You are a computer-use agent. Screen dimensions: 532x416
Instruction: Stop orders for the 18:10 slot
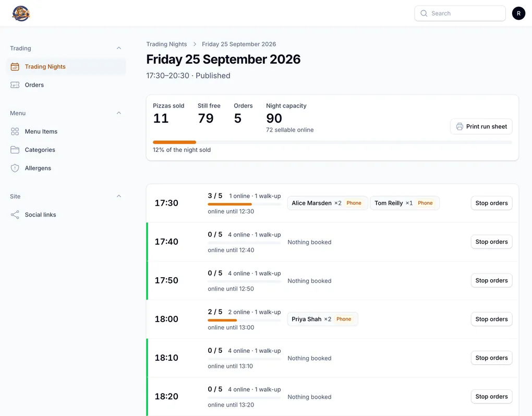(x=491, y=358)
